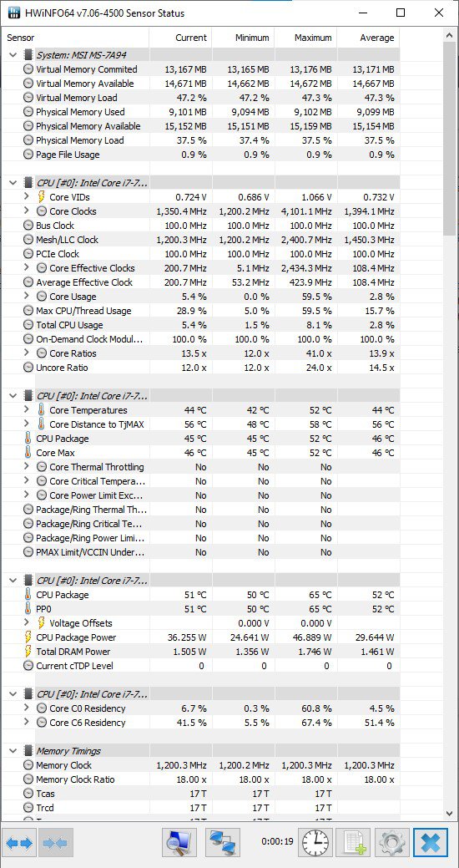The width and height of the screenshot is (459, 868).
Task: Expand the Core C0 Residency row
Action: (x=27, y=708)
